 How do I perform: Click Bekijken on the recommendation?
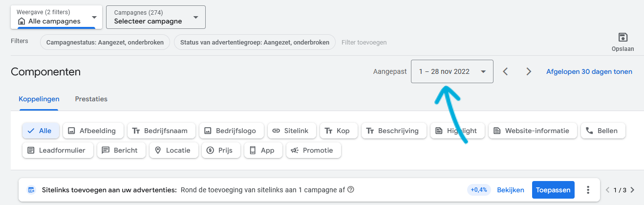(x=511, y=190)
